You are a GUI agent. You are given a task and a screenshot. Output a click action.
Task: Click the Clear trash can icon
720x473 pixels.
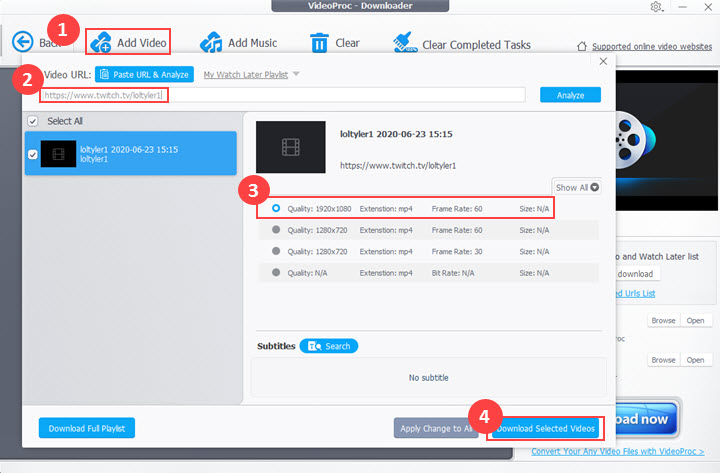coord(319,43)
